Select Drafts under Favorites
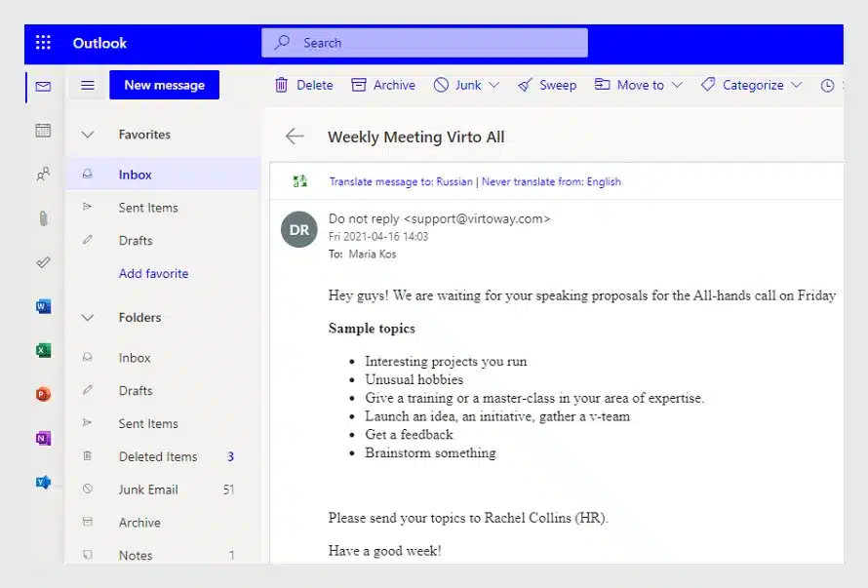Image resolution: width=868 pixels, height=588 pixels. pyautogui.click(x=163, y=240)
